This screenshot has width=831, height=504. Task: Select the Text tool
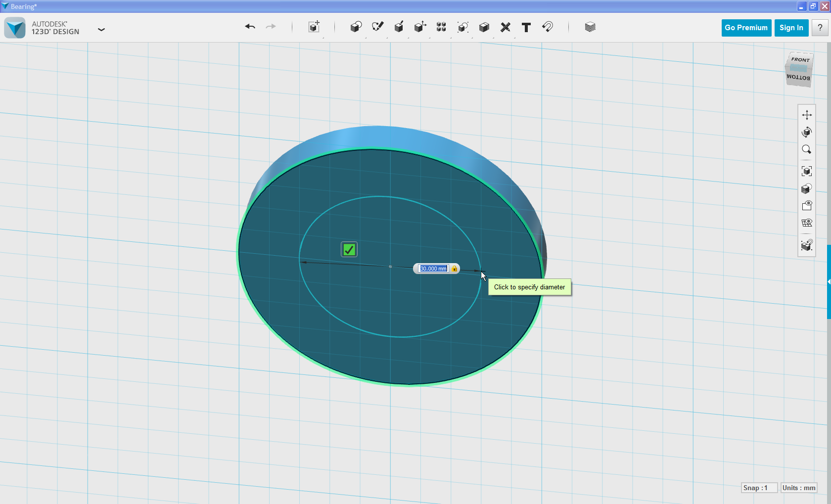pyautogui.click(x=526, y=27)
